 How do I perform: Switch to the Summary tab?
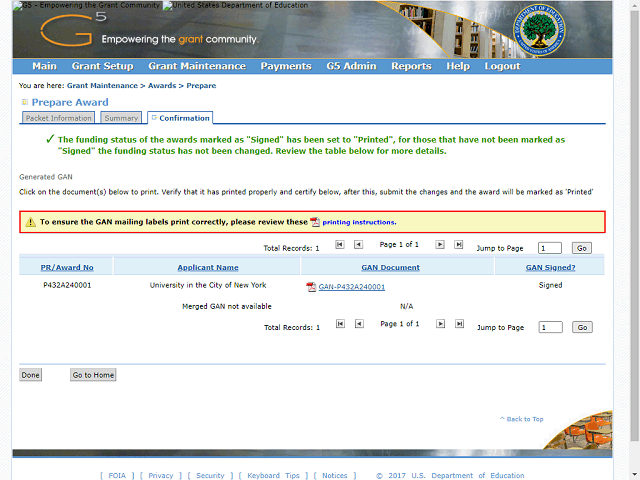(x=121, y=118)
